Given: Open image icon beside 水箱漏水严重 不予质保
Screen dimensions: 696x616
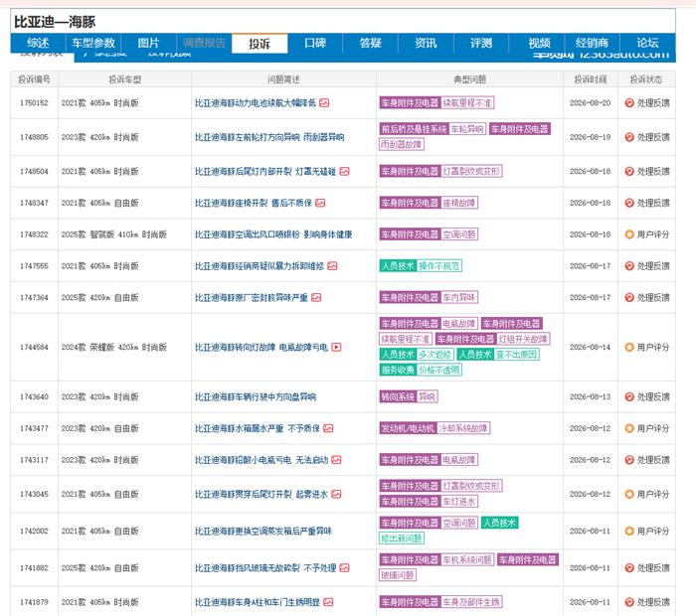Looking at the screenshot, I should [328, 428].
